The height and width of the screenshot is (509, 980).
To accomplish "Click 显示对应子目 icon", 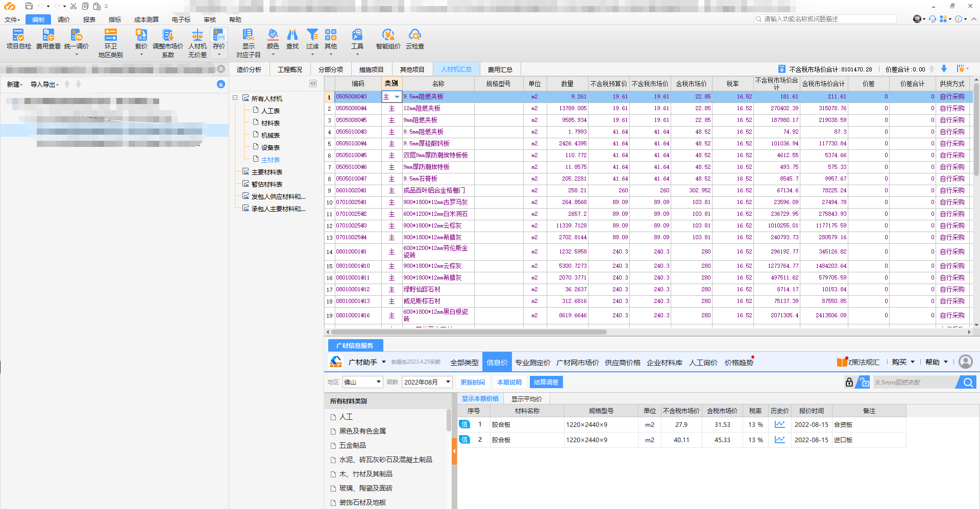I will [x=248, y=35].
